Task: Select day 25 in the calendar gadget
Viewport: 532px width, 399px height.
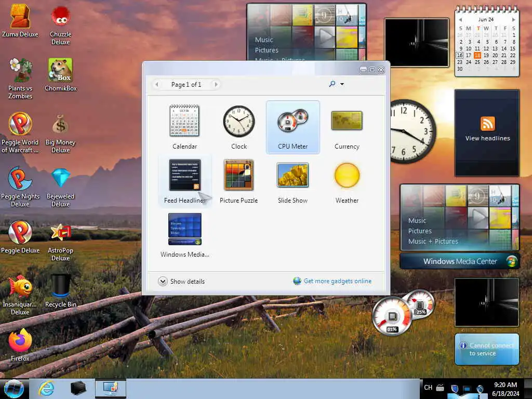Action: pyautogui.click(x=477, y=62)
